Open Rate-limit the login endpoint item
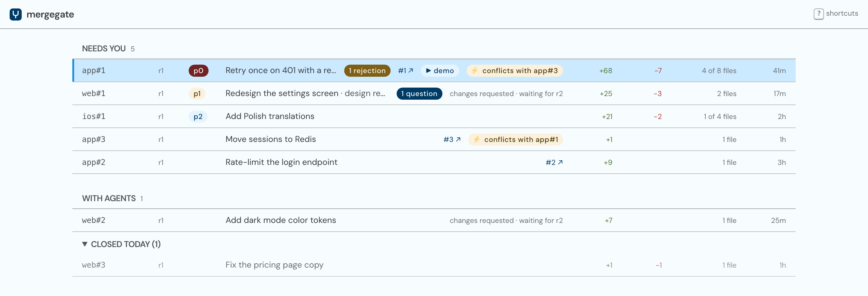Image resolution: width=868 pixels, height=296 pixels. point(434,162)
